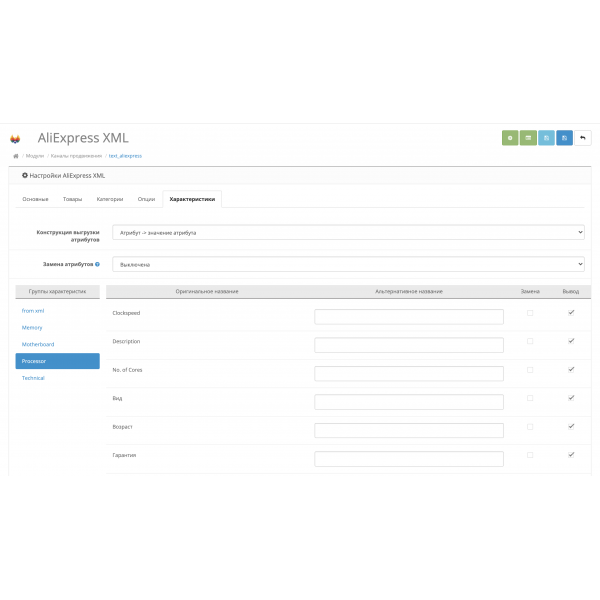Click the Каналы продвижения breadcrumb link
The image size is (600, 600).
point(76,156)
